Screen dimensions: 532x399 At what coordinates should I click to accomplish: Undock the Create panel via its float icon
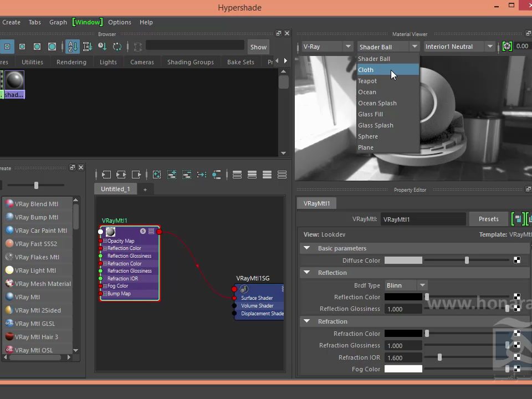point(72,167)
